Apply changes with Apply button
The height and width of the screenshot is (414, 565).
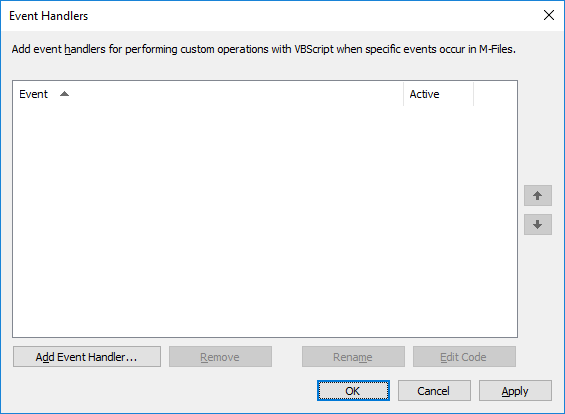coord(515,391)
